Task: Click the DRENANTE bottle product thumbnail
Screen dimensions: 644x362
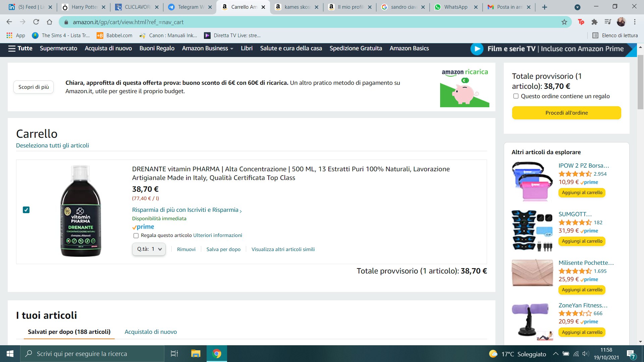Action: [x=80, y=211]
